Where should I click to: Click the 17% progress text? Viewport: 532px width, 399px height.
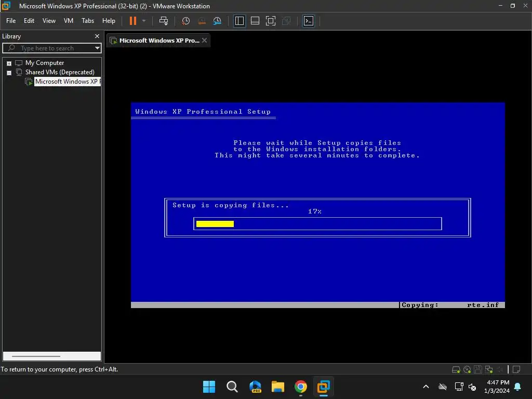point(314,211)
